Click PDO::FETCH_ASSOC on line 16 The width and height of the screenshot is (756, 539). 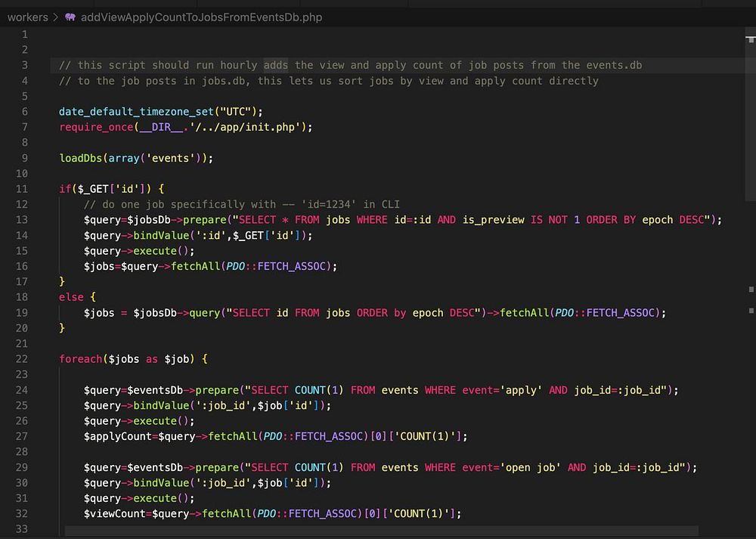(x=276, y=267)
